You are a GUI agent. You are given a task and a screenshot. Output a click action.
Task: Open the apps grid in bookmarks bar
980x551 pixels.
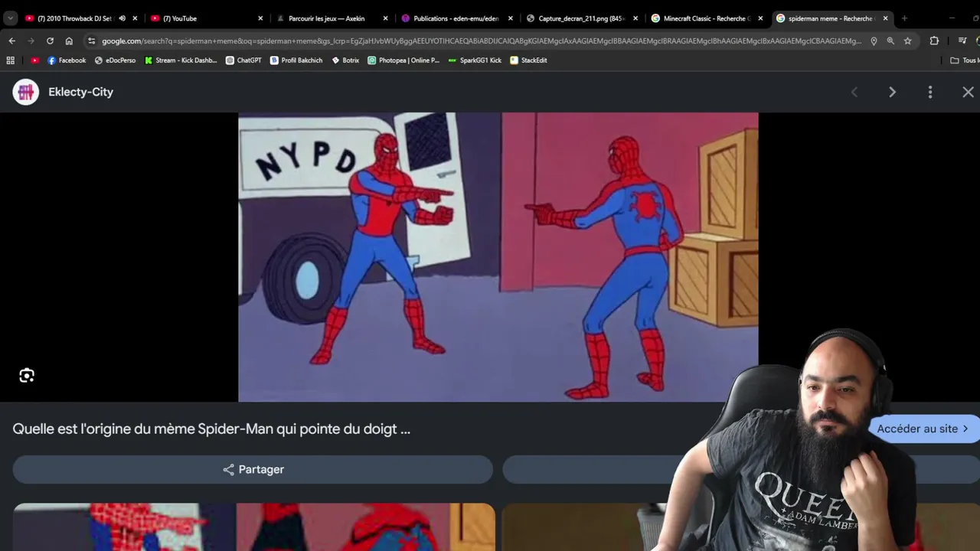(11, 60)
